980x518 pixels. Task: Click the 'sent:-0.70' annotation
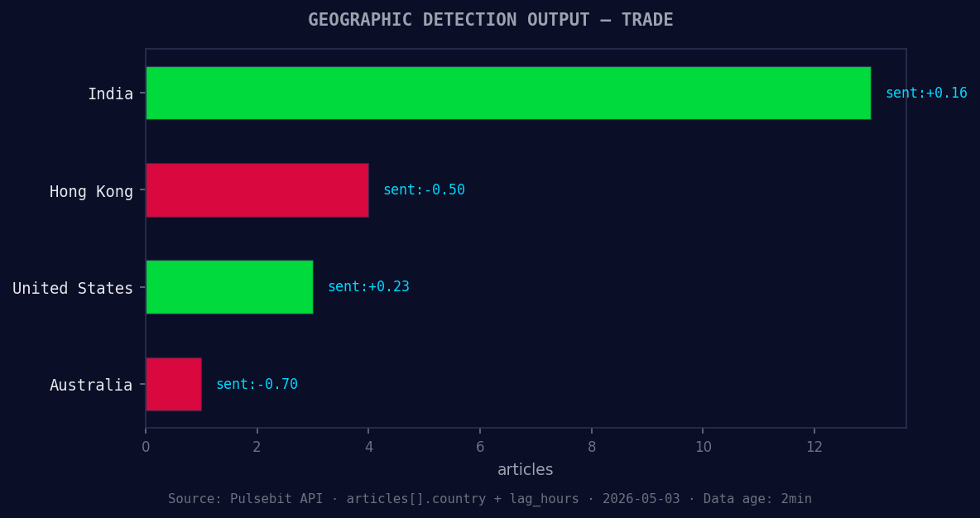[257, 384]
